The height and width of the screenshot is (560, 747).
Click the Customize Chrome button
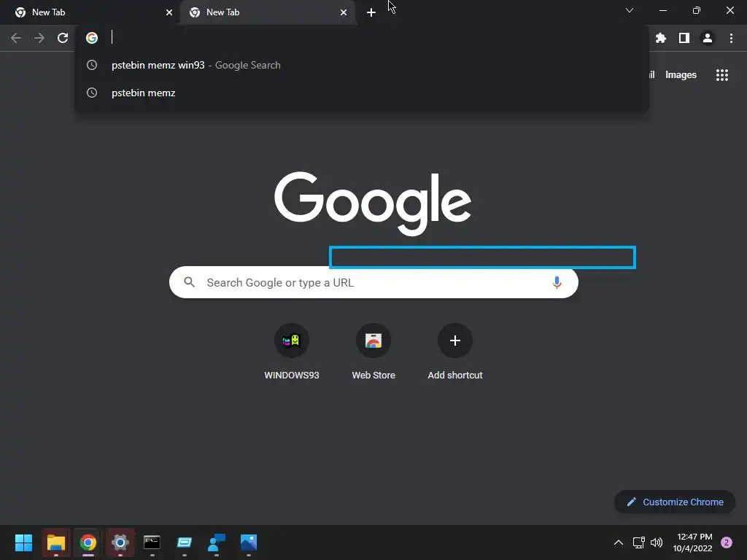[675, 502]
